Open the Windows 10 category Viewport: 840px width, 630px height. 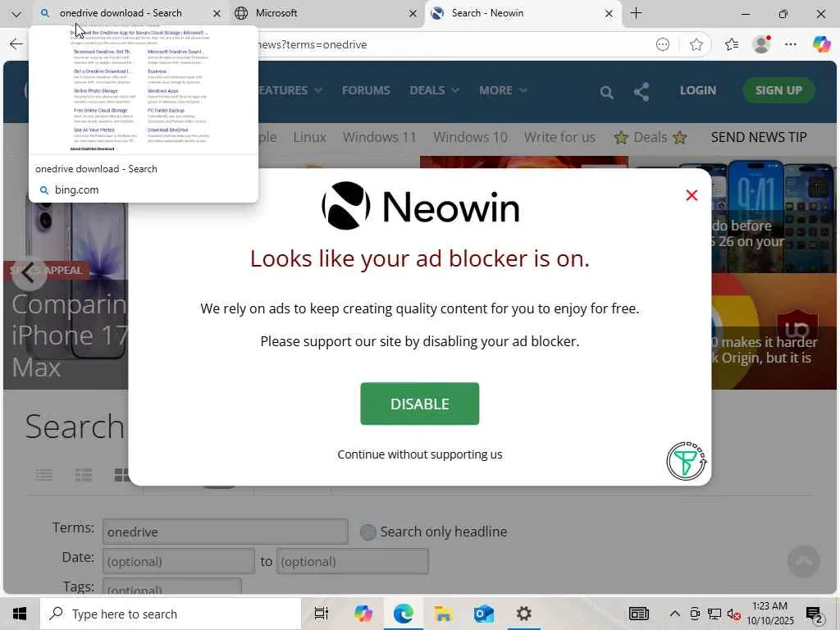(470, 138)
